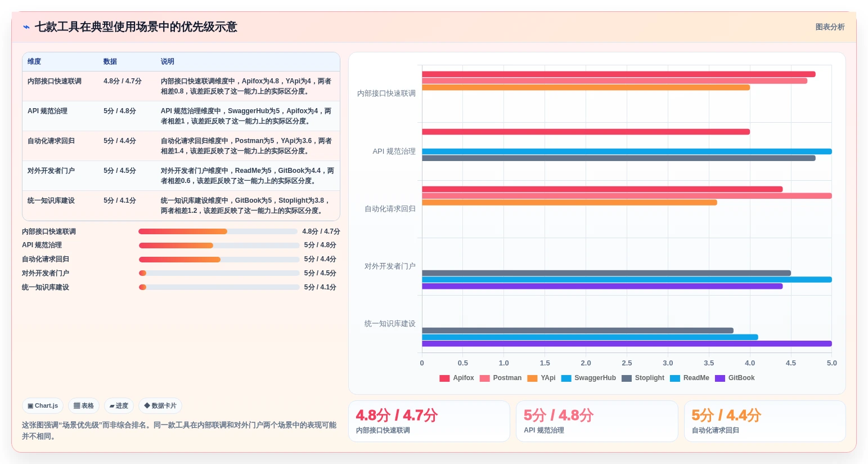
Task: Click the description mentioning ReadMe为5，GitBook为4.4
Action: (x=248, y=176)
